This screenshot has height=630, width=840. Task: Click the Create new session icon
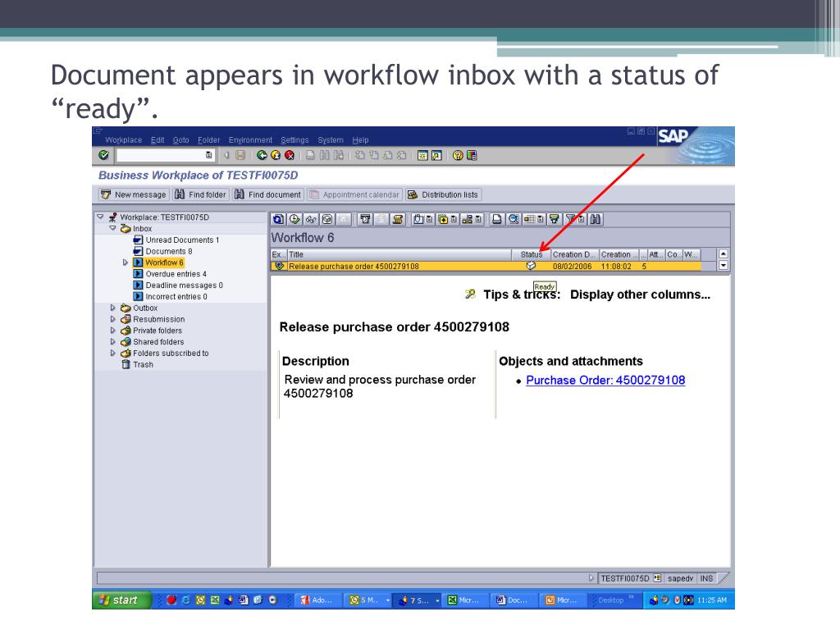point(422,155)
